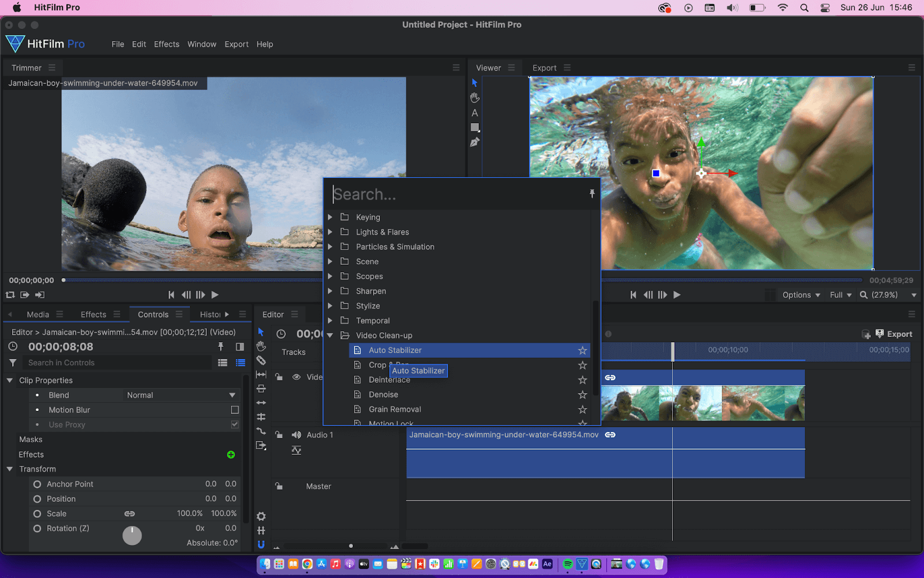Image resolution: width=924 pixels, height=578 pixels.
Task: Open the Window menu
Action: (x=202, y=44)
